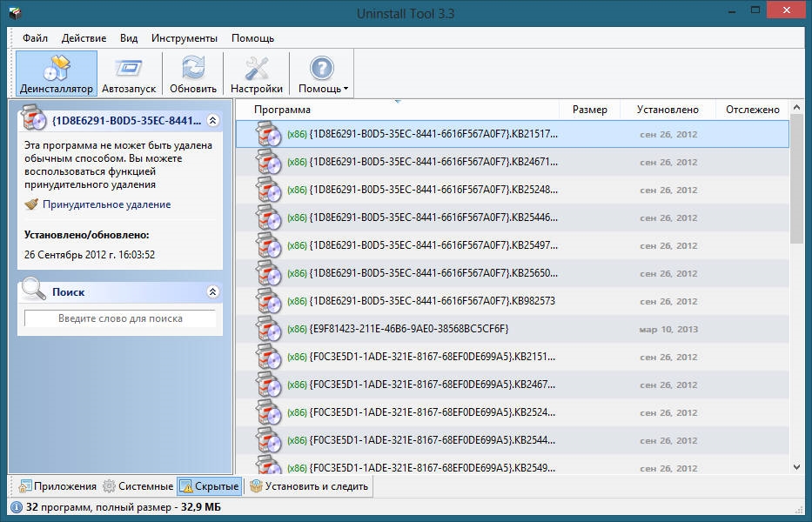Screen dimensions: 812x522
Task: Open the Автозапуск toolbar icon
Action: point(129,68)
